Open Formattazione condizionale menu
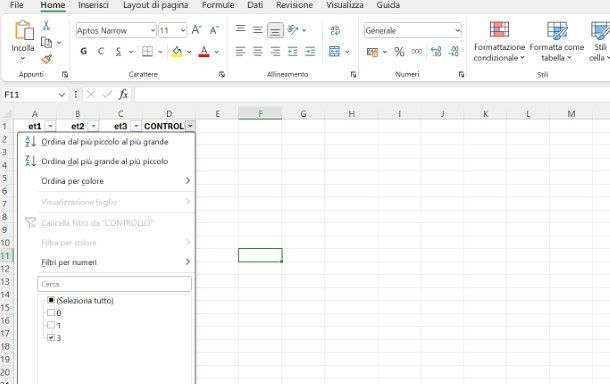This screenshot has height=384, width=610. point(499,41)
